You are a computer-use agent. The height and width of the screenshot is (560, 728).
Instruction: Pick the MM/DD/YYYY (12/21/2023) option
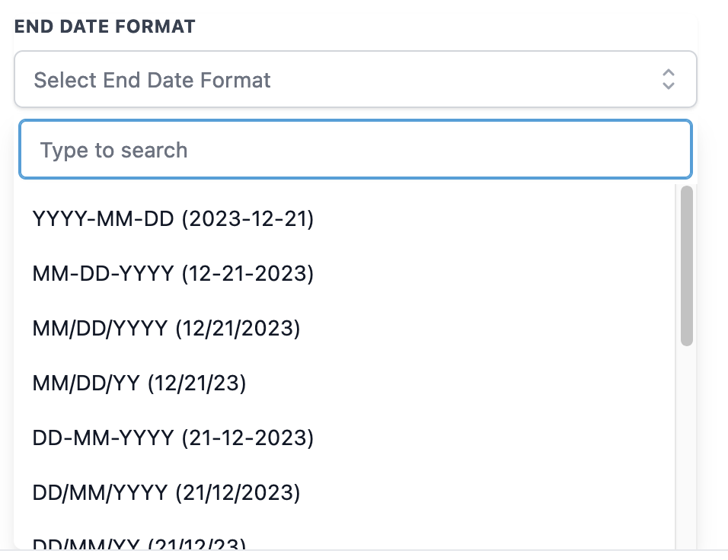click(344, 328)
